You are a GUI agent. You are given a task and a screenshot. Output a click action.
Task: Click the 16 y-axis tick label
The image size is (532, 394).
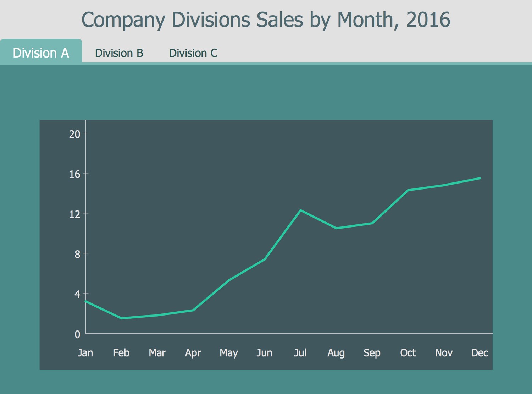75,174
